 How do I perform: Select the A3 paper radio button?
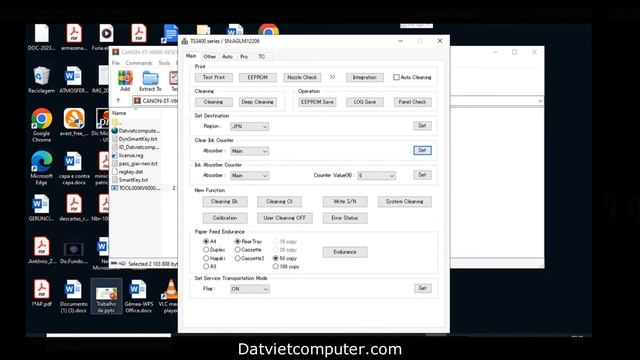coord(206,266)
